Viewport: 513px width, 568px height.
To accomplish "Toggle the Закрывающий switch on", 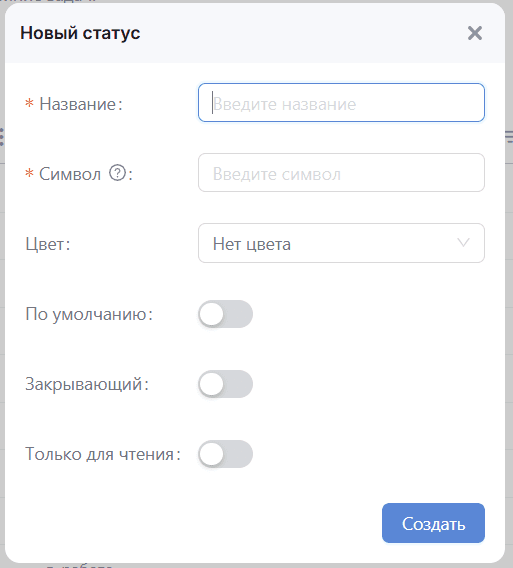I will tap(225, 384).
